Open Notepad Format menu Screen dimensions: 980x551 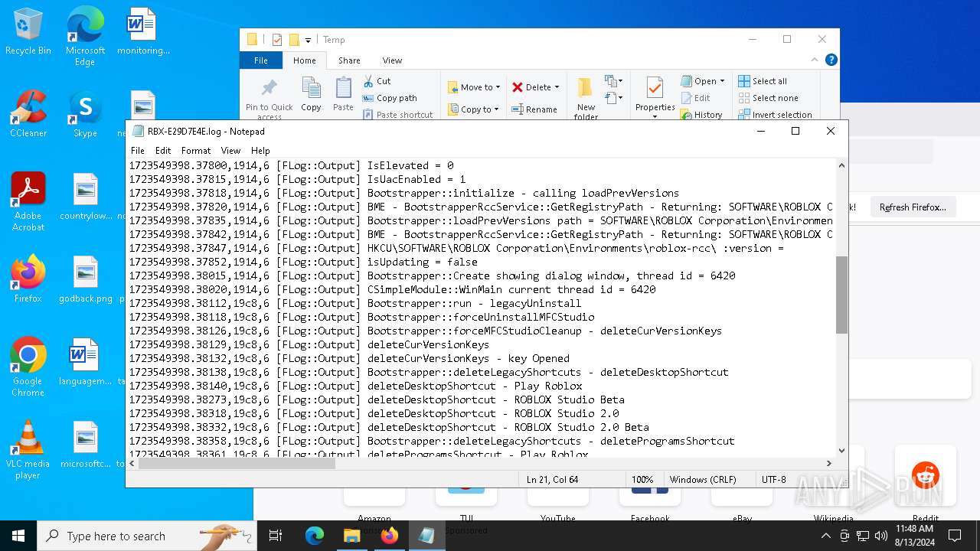coord(196,151)
